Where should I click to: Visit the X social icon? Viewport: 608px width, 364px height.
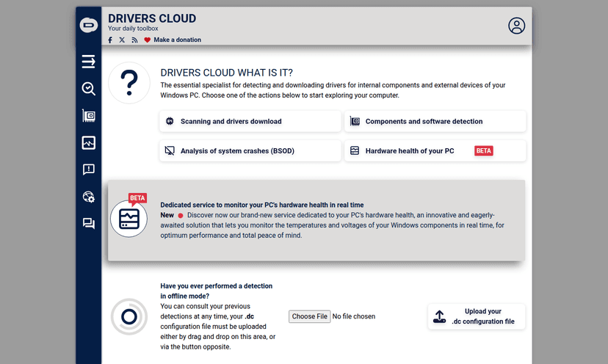pos(122,40)
